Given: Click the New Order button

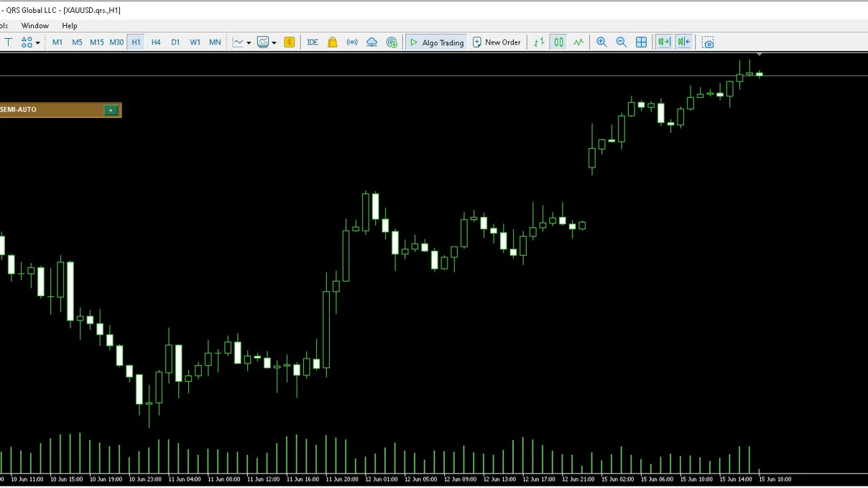Looking at the screenshot, I should (497, 42).
